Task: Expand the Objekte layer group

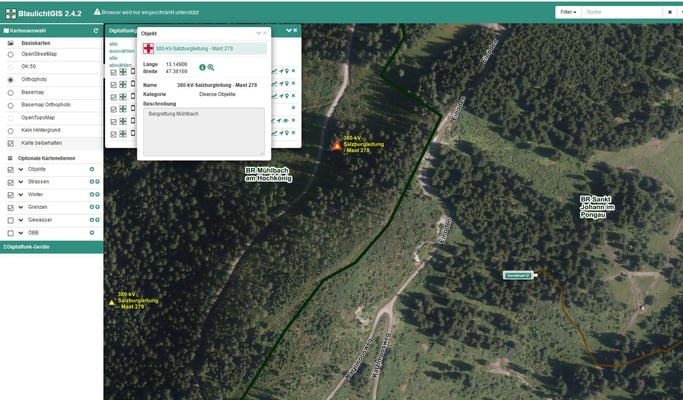Action: (x=20, y=169)
